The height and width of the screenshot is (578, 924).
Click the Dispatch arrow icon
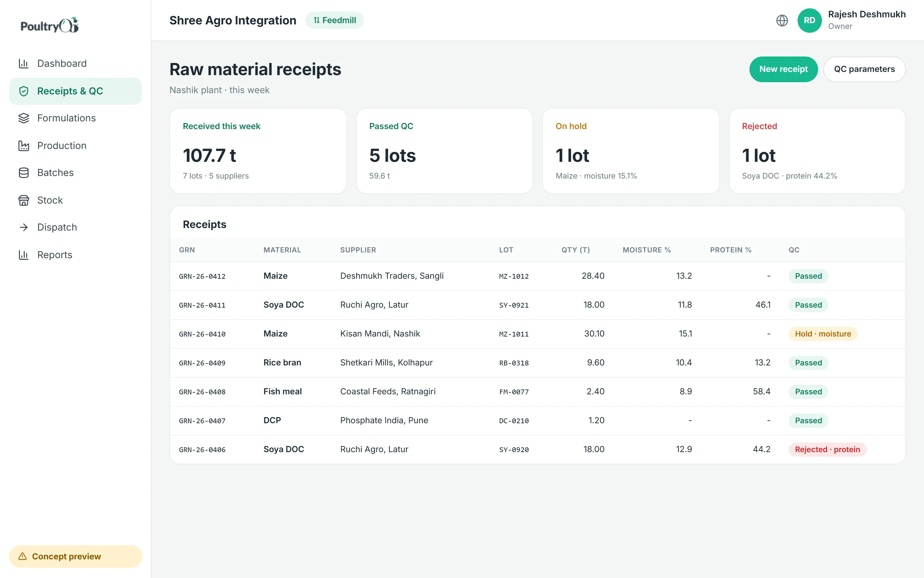(x=24, y=227)
